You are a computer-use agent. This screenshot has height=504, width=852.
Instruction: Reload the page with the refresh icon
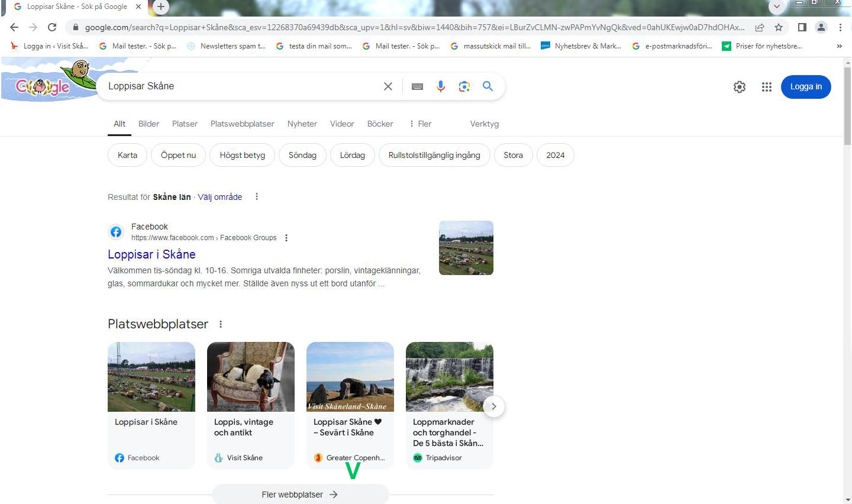pos(52,27)
